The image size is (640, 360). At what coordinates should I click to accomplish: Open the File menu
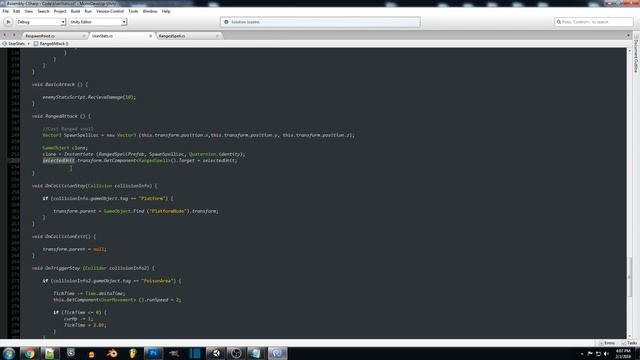6,11
